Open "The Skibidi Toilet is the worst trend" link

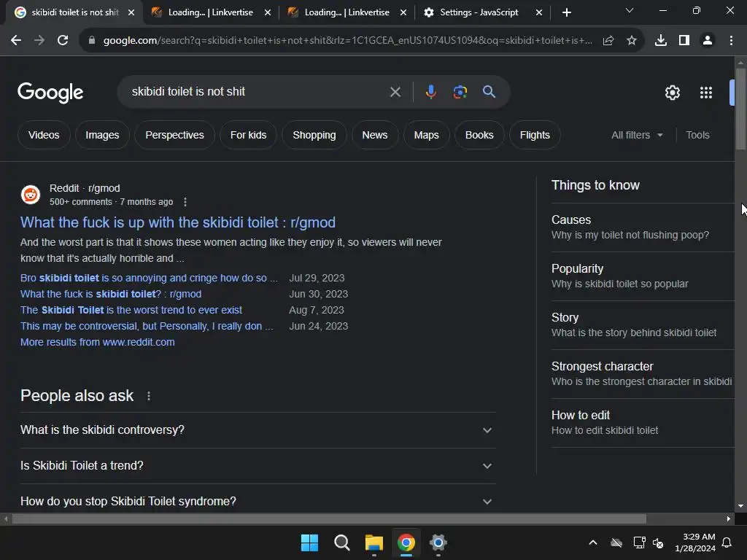point(131,310)
